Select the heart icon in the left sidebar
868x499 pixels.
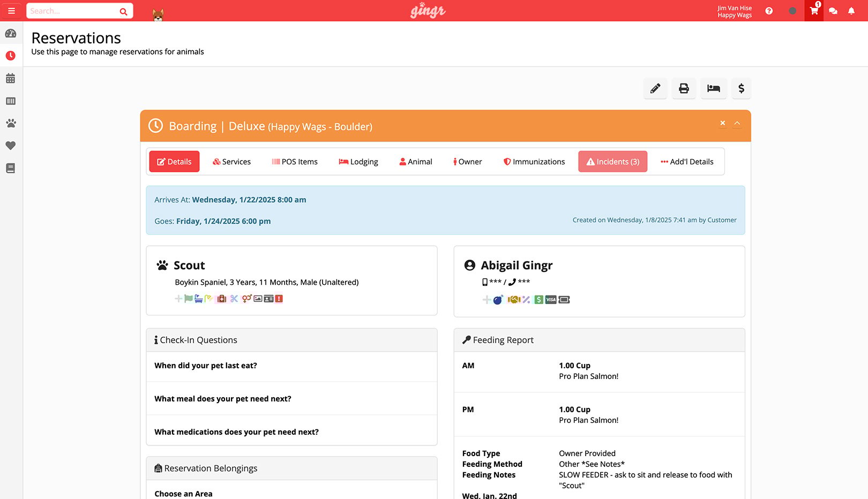coord(11,146)
